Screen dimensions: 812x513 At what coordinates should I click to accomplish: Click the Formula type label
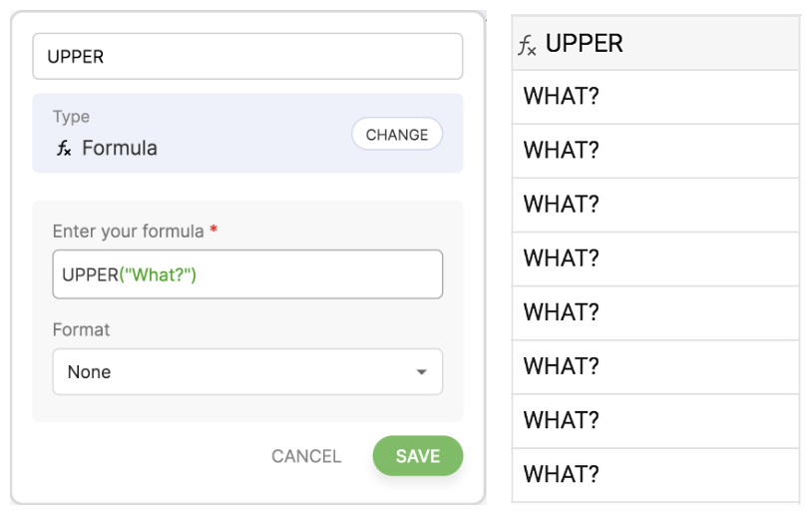119,149
